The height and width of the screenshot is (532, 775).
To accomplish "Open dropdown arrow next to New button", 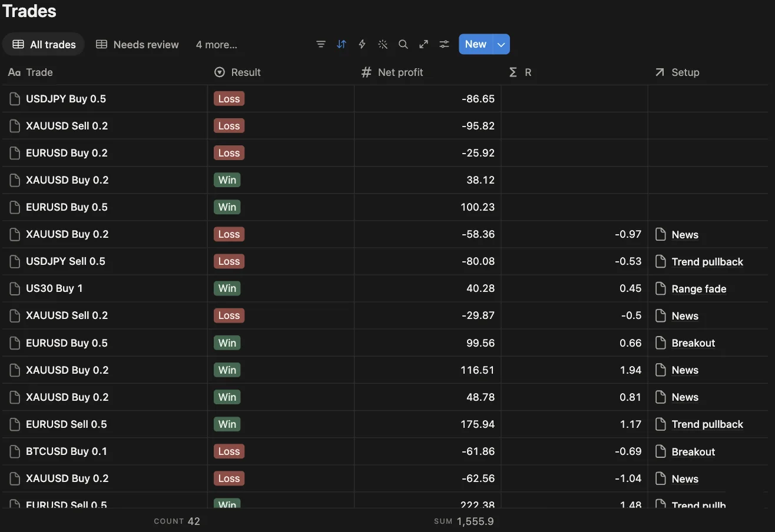I will (x=501, y=44).
